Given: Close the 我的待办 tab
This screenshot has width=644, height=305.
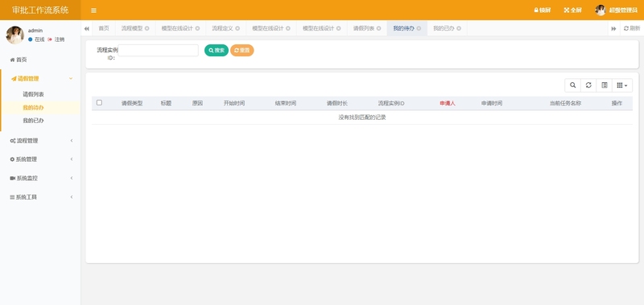Looking at the screenshot, I should tap(419, 28).
